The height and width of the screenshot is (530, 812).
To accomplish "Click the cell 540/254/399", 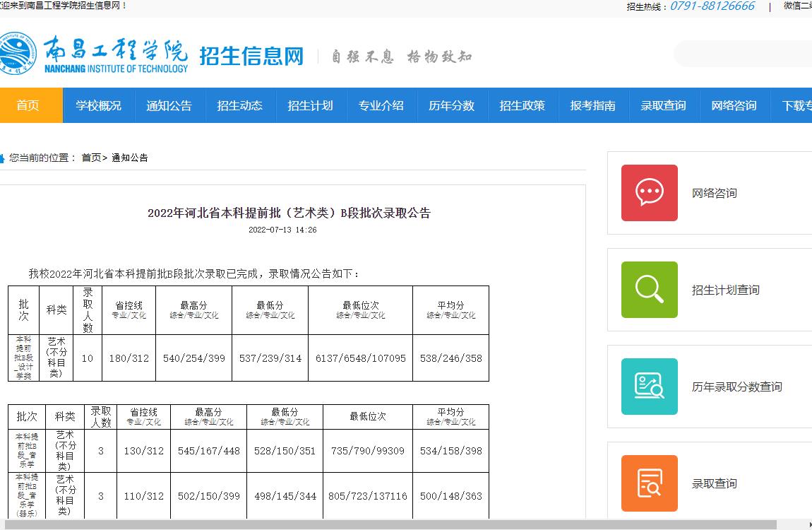I will (193, 358).
